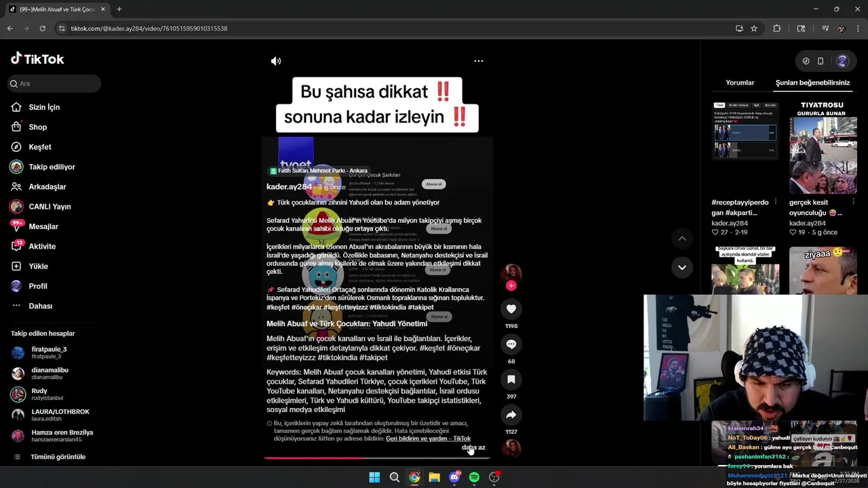Focus the Ara search field
Screen dimensions: 868x488
tap(55, 83)
